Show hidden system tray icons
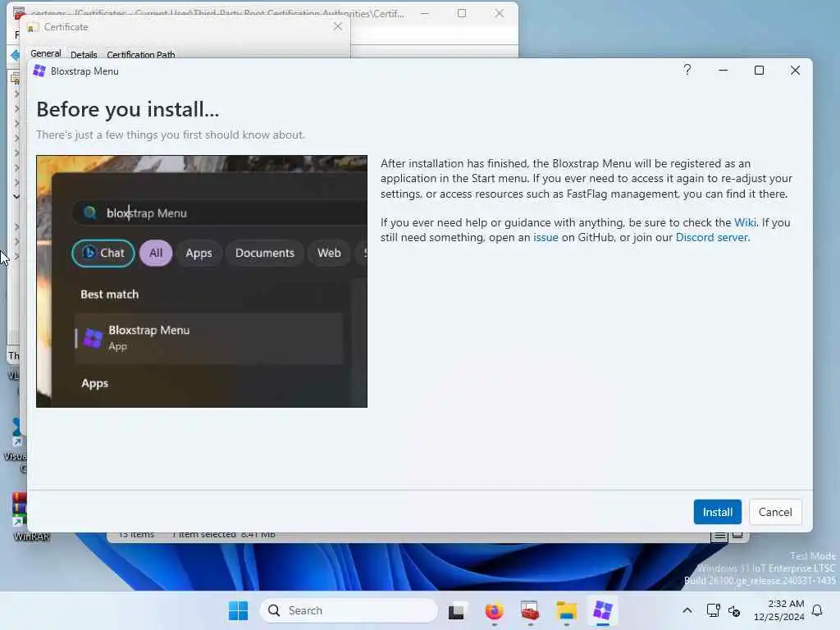 pos(687,610)
